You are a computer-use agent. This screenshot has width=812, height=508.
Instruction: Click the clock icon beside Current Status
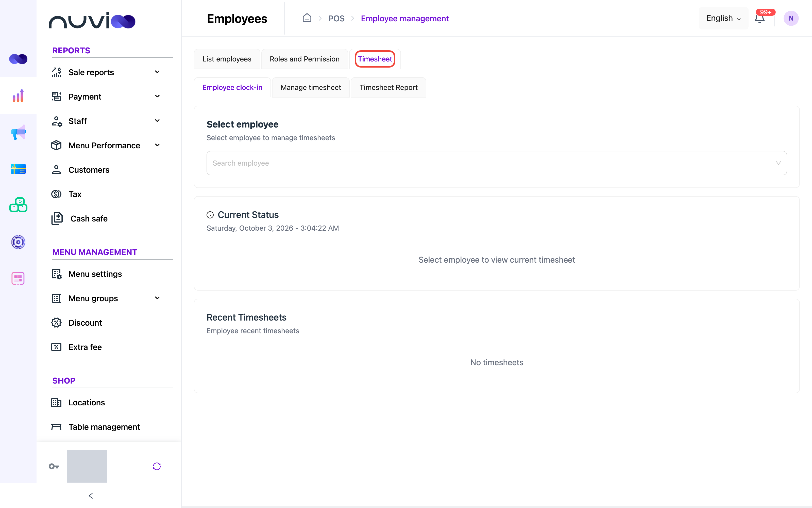coord(210,215)
